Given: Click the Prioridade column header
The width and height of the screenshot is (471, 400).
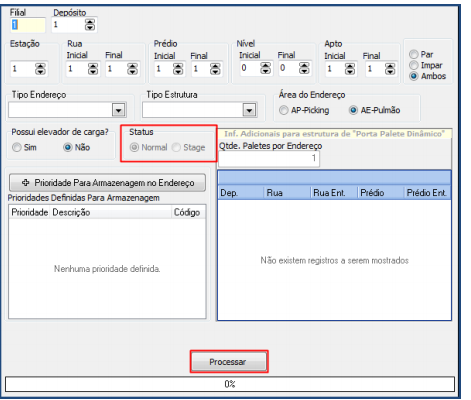Looking at the screenshot, I should (29, 212).
